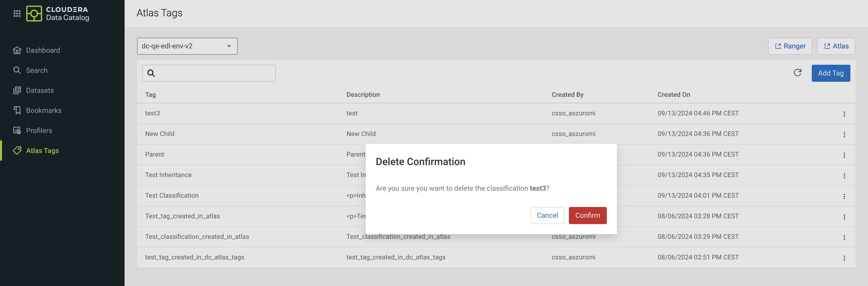Image resolution: width=868 pixels, height=286 pixels.
Task: Click the Delete Confirmation dialog title
Action: pos(420,162)
